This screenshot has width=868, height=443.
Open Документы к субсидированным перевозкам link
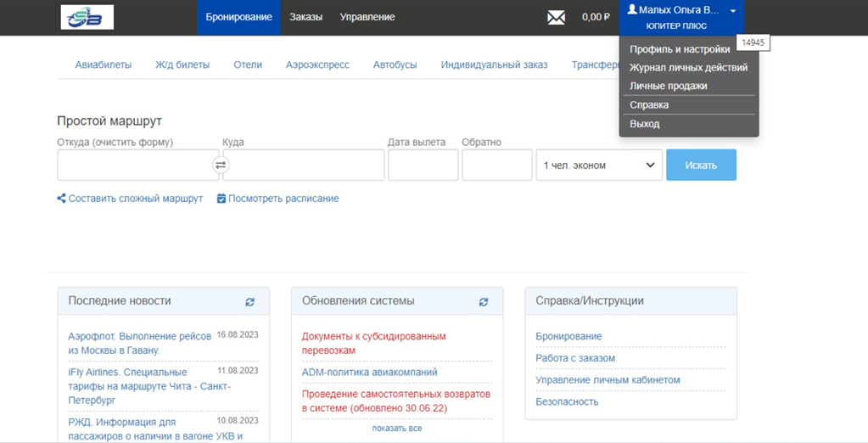coord(373,344)
